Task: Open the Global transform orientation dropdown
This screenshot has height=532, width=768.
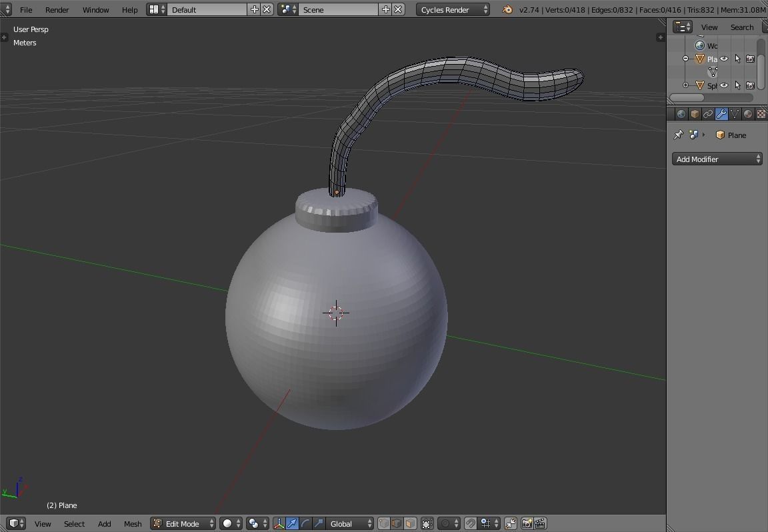Action: [349, 523]
